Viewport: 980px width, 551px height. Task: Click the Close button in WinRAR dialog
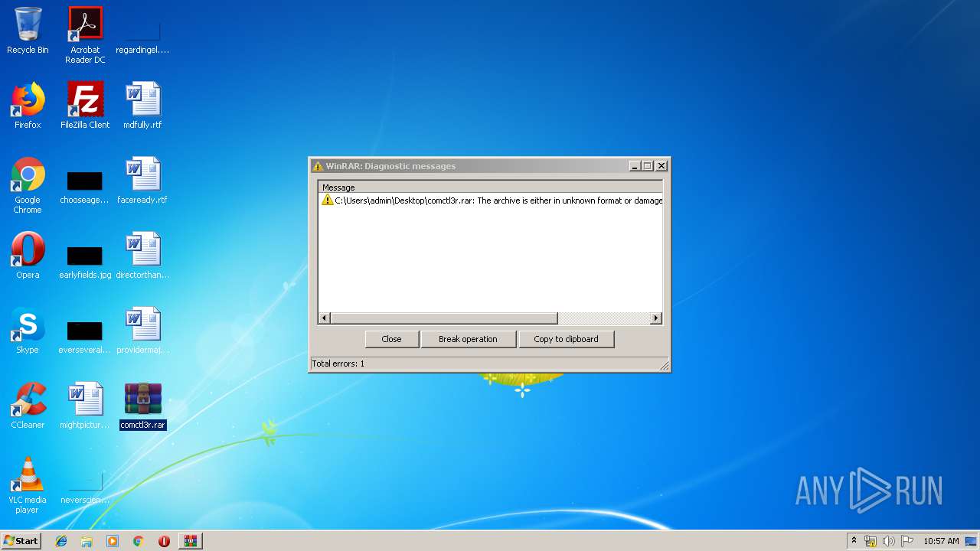(x=391, y=339)
